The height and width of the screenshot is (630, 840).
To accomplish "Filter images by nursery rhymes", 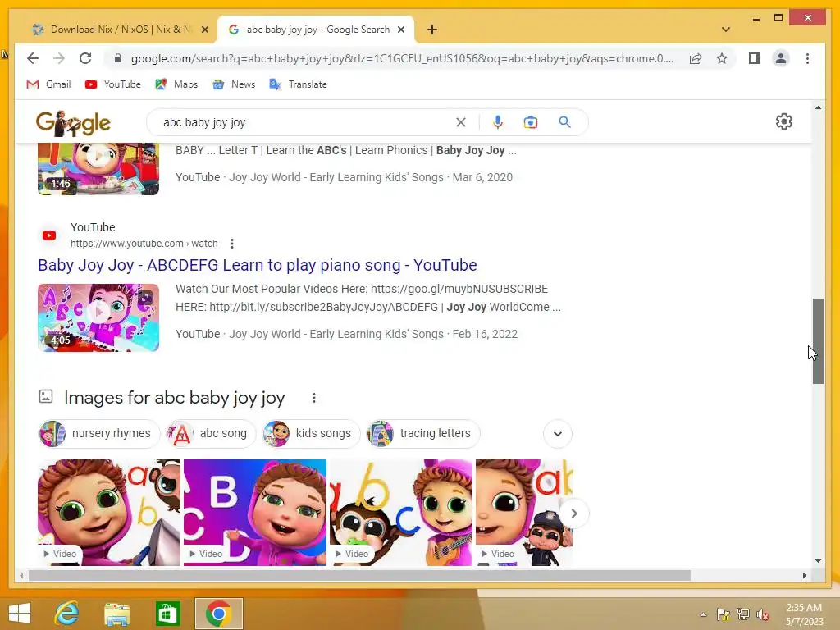I will 99,433.
